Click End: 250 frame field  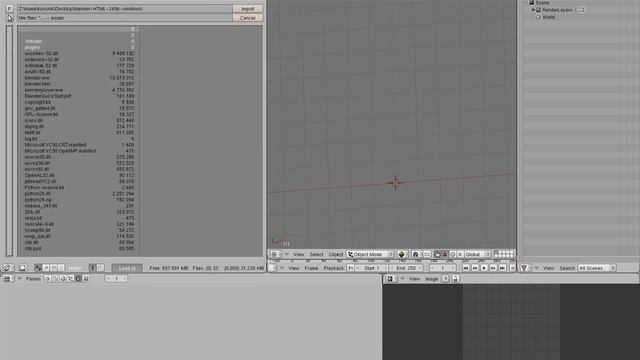(x=406, y=268)
